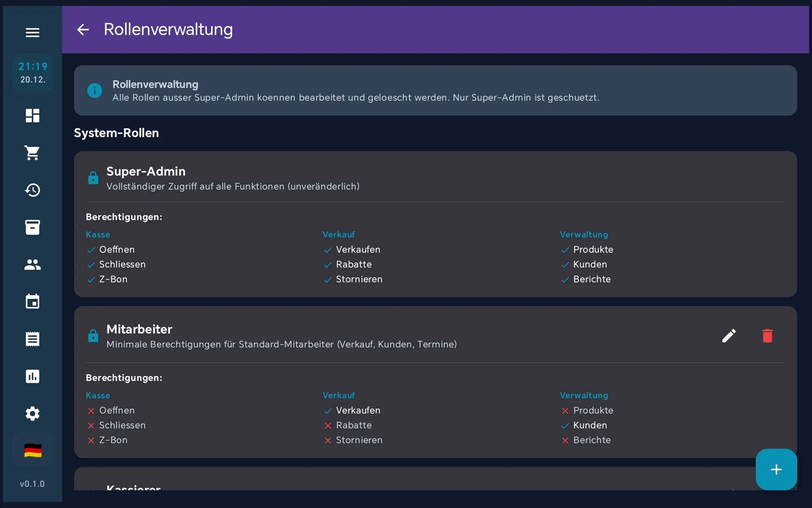The width and height of the screenshot is (812, 508).
Task: Open settings via gear icon
Action: (33, 414)
